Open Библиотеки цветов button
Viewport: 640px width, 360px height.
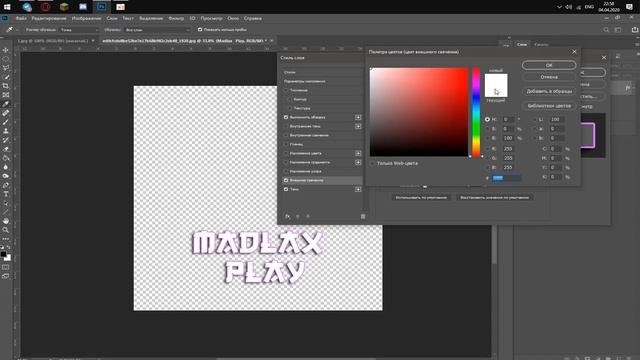[x=549, y=106]
